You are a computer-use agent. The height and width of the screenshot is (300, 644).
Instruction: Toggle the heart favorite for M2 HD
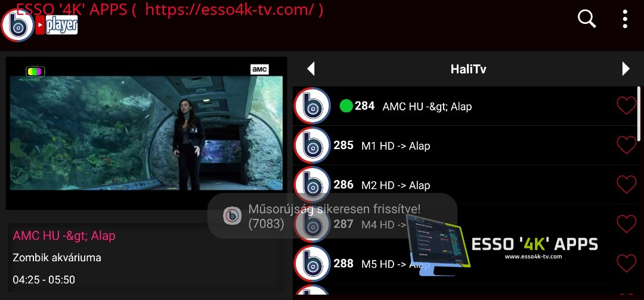pyautogui.click(x=626, y=184)
